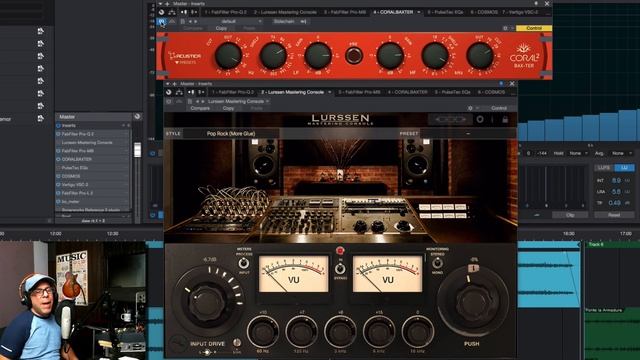Expand the Avg. None dropdown in meter panel
Screen dimensions: 640x360
(620, 153)
